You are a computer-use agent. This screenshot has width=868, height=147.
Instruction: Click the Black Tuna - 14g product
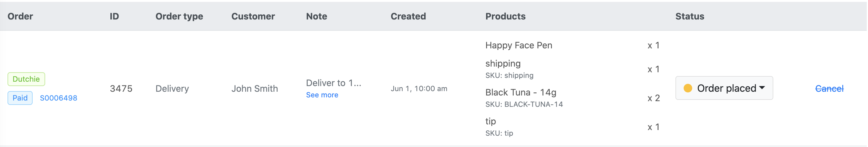pos(520,92)
